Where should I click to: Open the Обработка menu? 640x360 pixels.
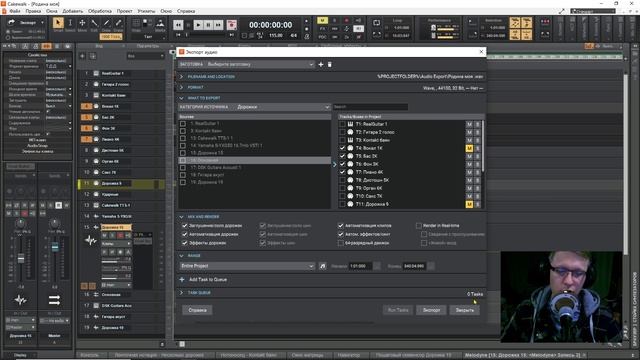coord(100,11)
